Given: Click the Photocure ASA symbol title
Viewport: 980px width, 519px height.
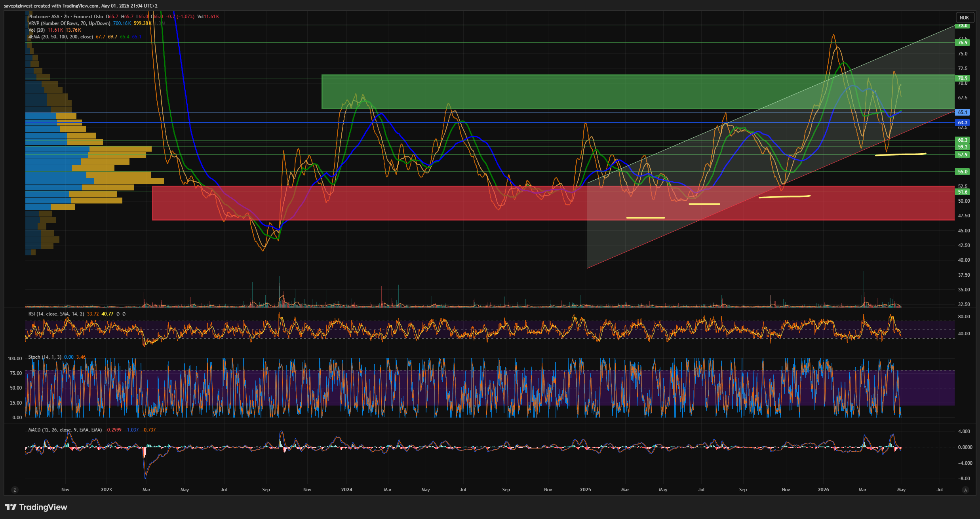Looking at the screenshot, I should point(44,17).
